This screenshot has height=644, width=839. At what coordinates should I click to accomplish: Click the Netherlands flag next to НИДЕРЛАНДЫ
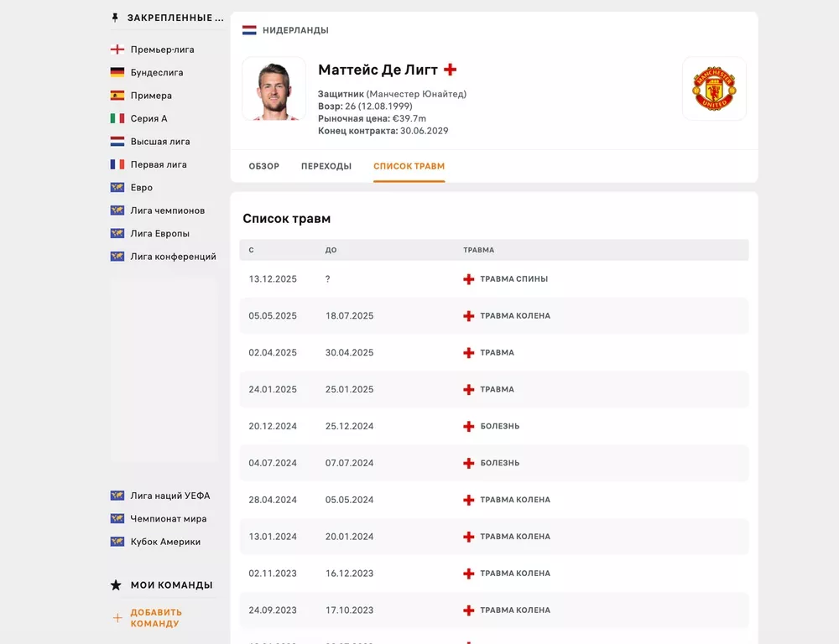pyautogui.click(x=248, y=28)
